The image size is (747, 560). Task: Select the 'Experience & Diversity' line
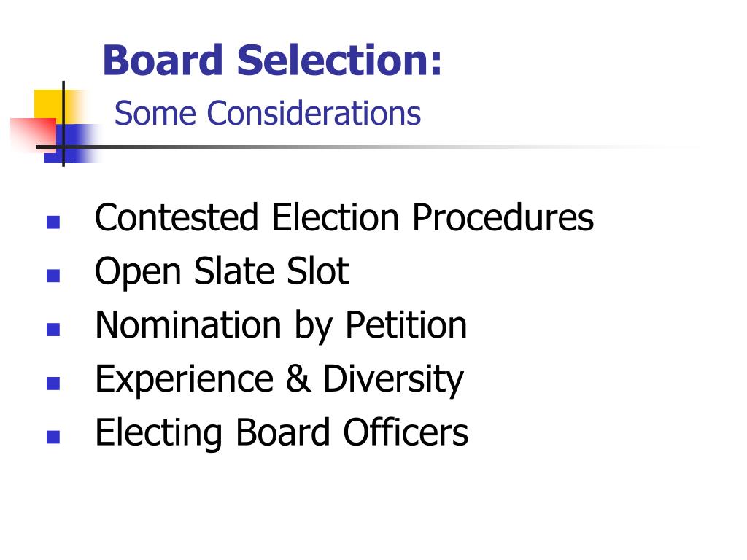pos(279,379)
